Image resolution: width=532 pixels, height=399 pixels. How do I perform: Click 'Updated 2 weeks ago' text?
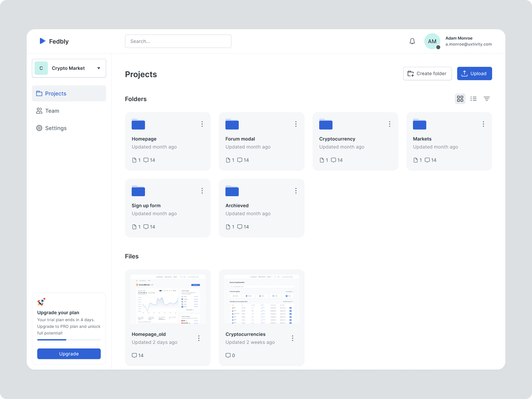pos(250,342)
